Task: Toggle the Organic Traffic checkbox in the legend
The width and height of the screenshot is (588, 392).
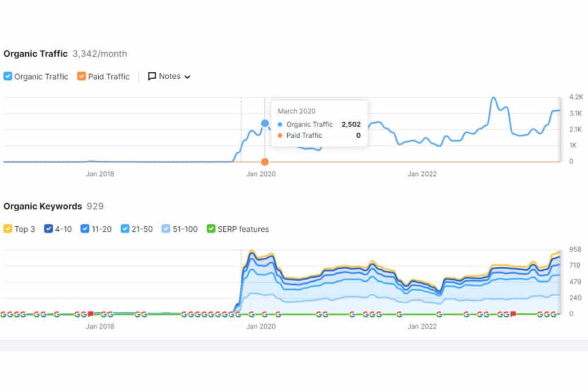Action: [x=7, y=76]
